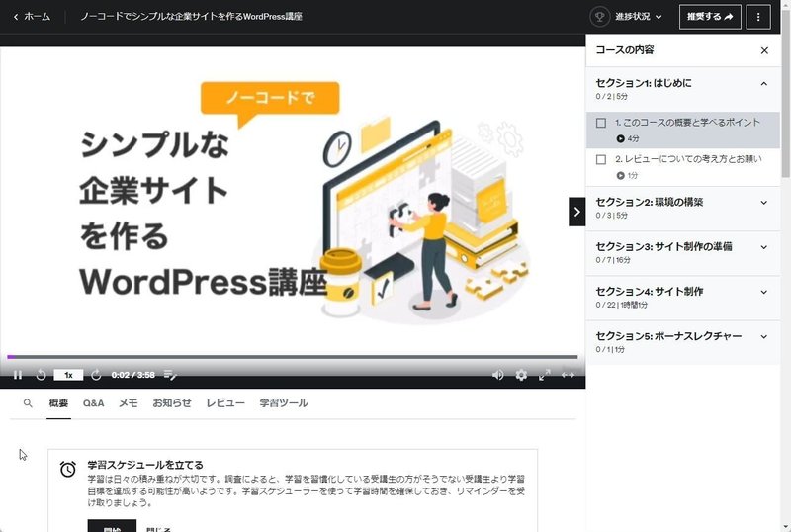Pause the video playback
791x532 pixels.
(x=18, y=375)
